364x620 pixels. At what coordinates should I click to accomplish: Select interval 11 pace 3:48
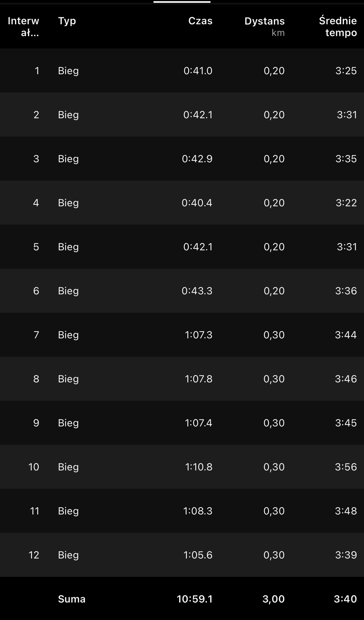point(346,511)
